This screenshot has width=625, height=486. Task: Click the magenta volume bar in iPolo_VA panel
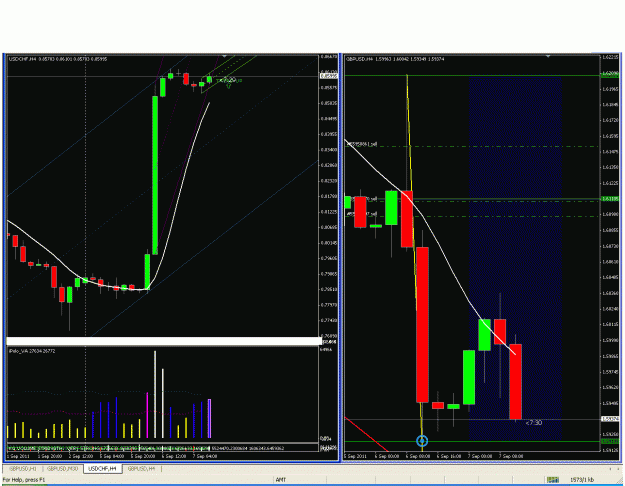click(x=147, y=415)
